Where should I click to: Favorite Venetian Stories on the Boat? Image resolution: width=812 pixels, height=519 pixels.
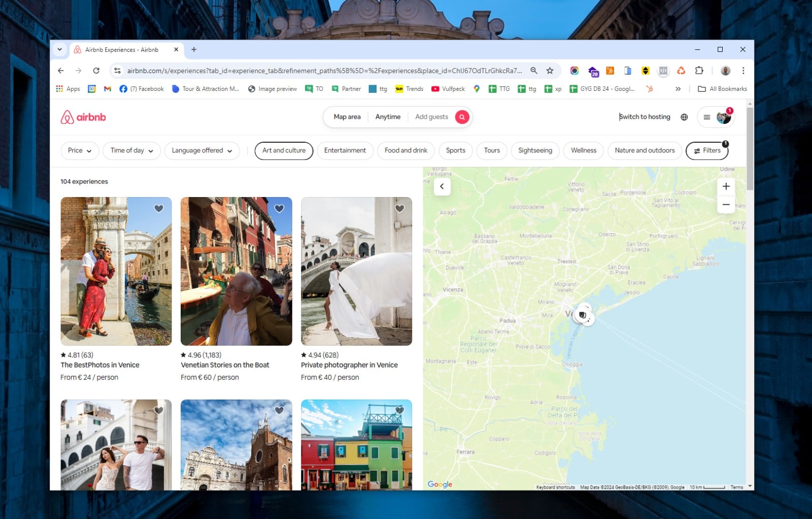point(279,209)
